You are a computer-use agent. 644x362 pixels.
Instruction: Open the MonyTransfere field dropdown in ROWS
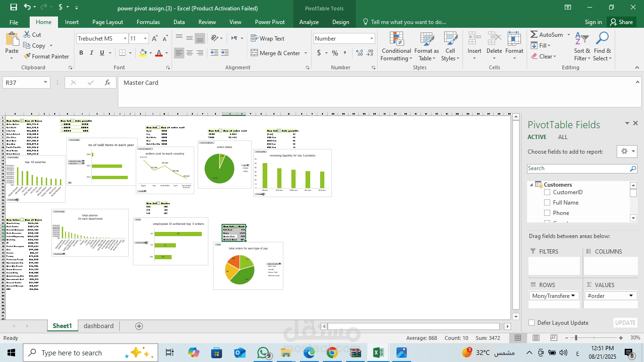574,296
